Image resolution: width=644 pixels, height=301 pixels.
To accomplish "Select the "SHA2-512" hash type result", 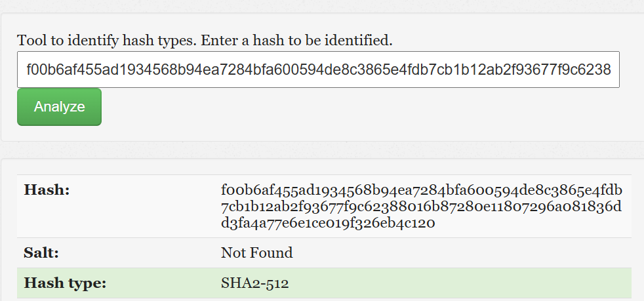I will [x=255, y=284].
